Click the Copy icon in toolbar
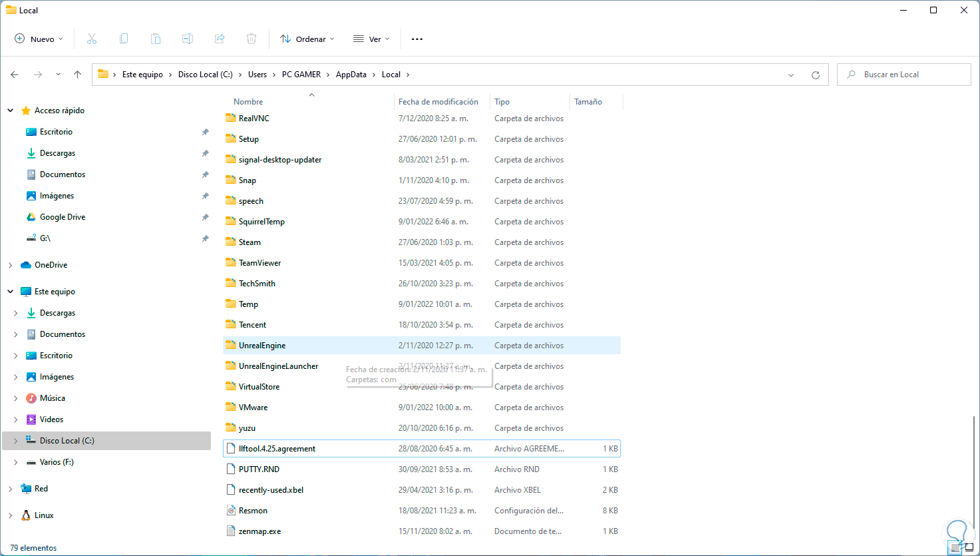 tap(124, 39)
